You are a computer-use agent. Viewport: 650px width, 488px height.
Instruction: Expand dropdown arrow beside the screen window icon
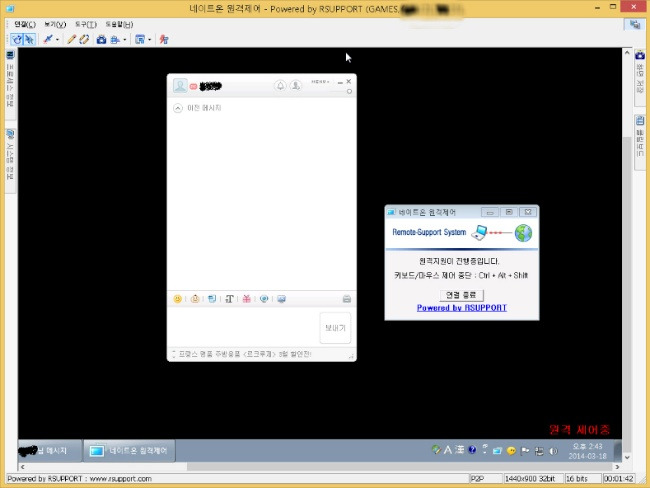click(150, 40)
